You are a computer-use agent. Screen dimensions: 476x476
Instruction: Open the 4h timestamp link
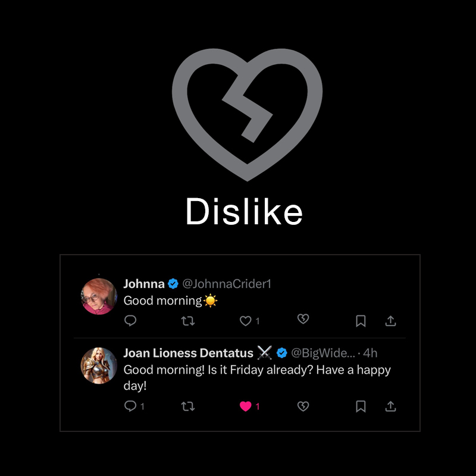[x=370, y=353]
